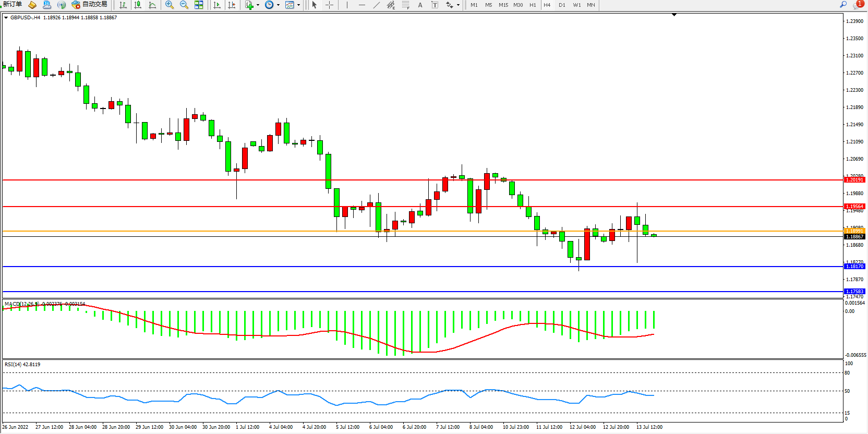The image size is (868, 434).
Task: Switch to candlestick chart display
Action: pyautogui.click(x=138, y=5)
